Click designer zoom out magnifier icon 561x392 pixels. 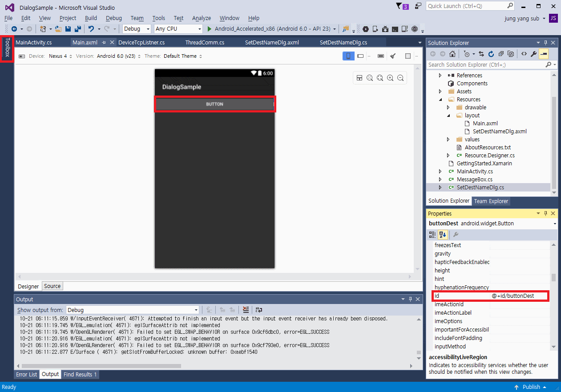pyautogui.click(x=400, y=78)
